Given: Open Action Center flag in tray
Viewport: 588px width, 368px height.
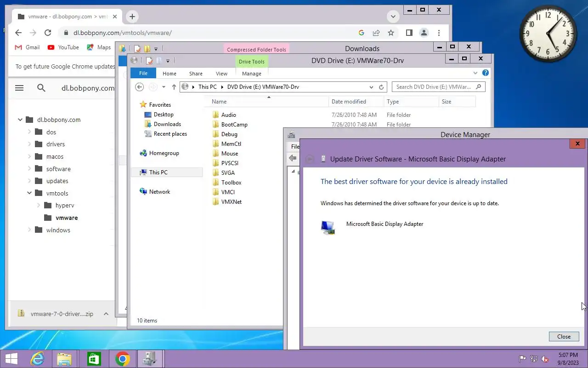Looking at the screenshot, I should click(522, 359).
